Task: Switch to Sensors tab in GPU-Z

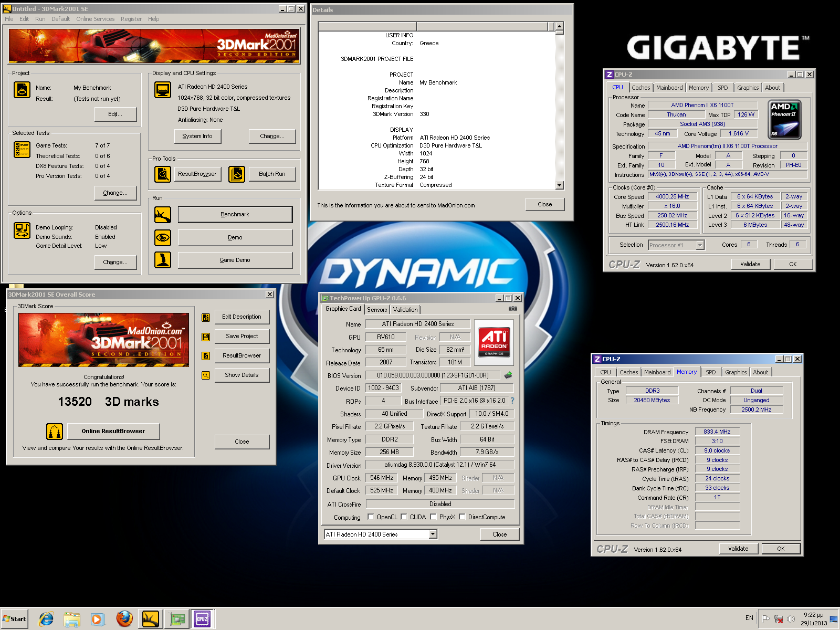Action: [x=377, y=310]
